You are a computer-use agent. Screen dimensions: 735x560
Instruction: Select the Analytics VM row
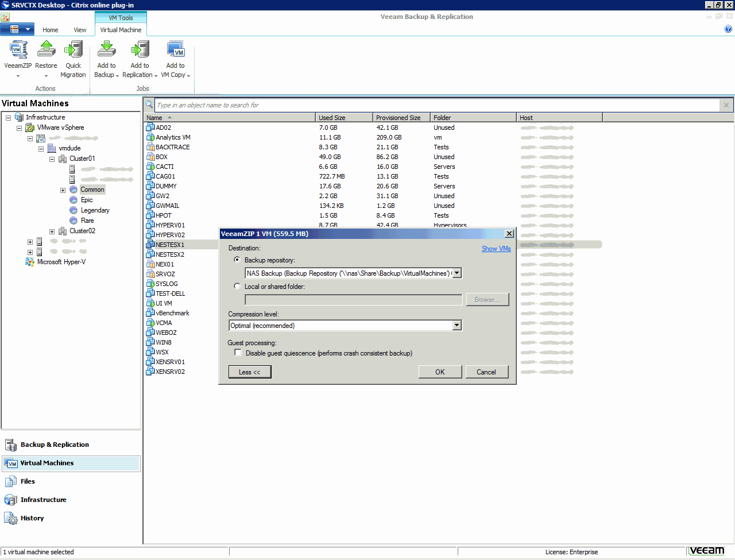click(373, 137)
